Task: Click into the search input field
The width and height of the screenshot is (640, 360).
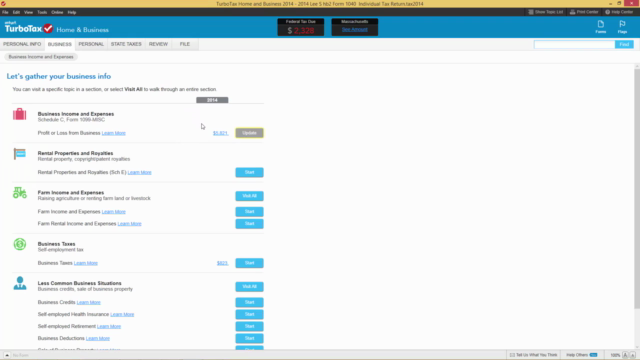Action: (574, 44)
